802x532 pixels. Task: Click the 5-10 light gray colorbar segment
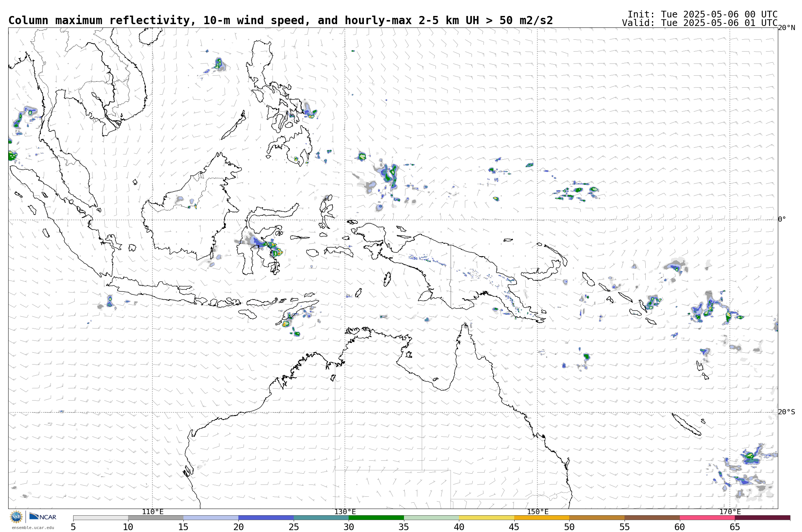(101, 518)
